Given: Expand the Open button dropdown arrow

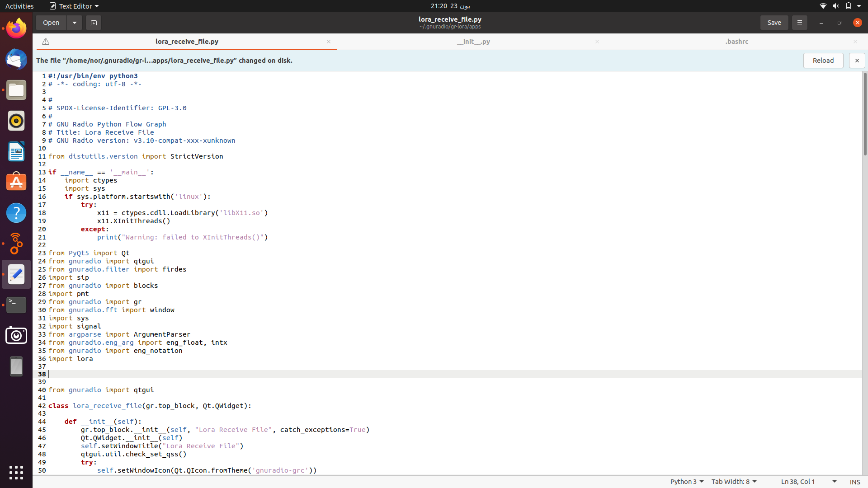Looking at the screenshot, I should point(74,22).
